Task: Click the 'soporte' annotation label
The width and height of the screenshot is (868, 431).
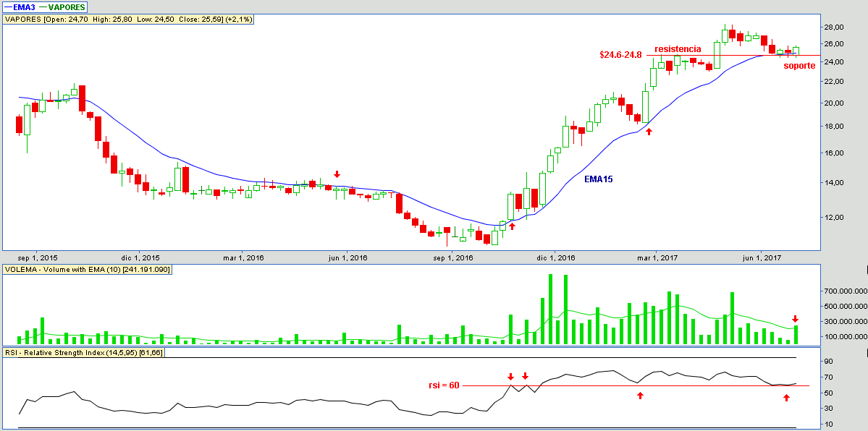Action: [799, 65]
